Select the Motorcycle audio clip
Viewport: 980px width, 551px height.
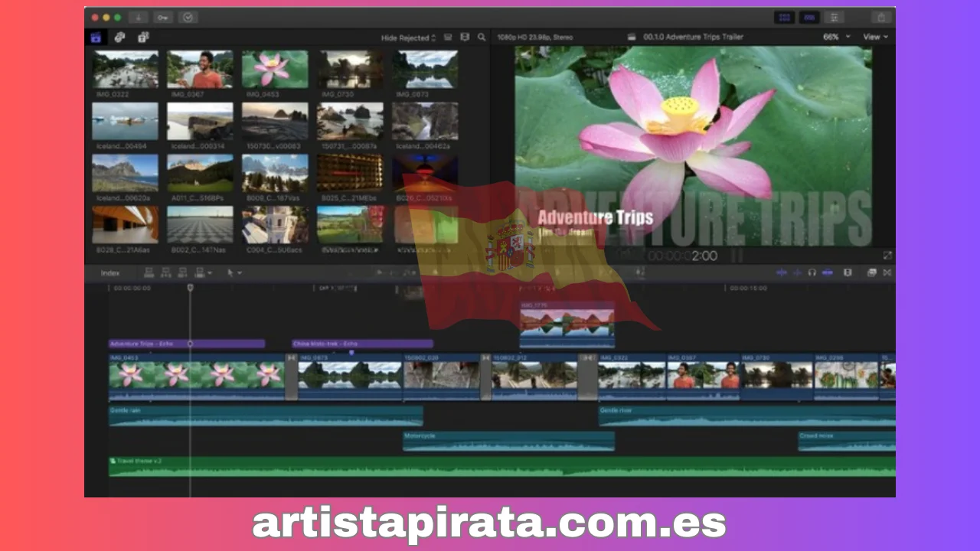coord(508,442)
